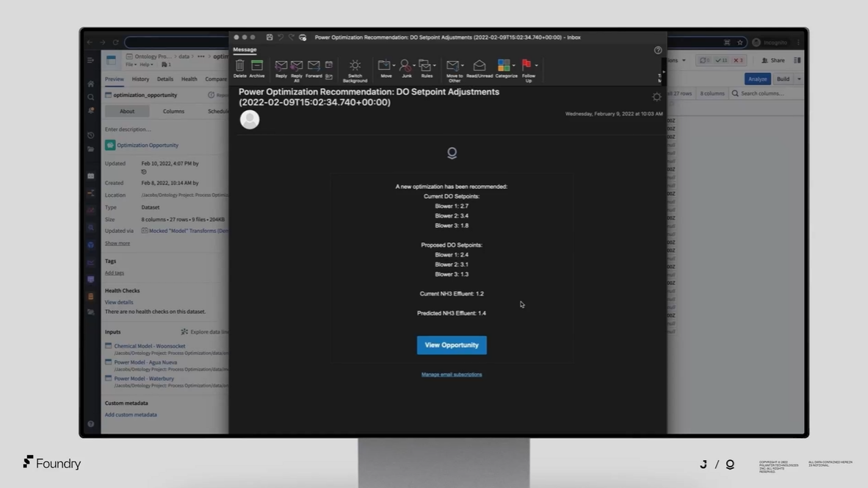Switch to the History tab
This screenshot has height=488, width=868.
click(140, 79)
